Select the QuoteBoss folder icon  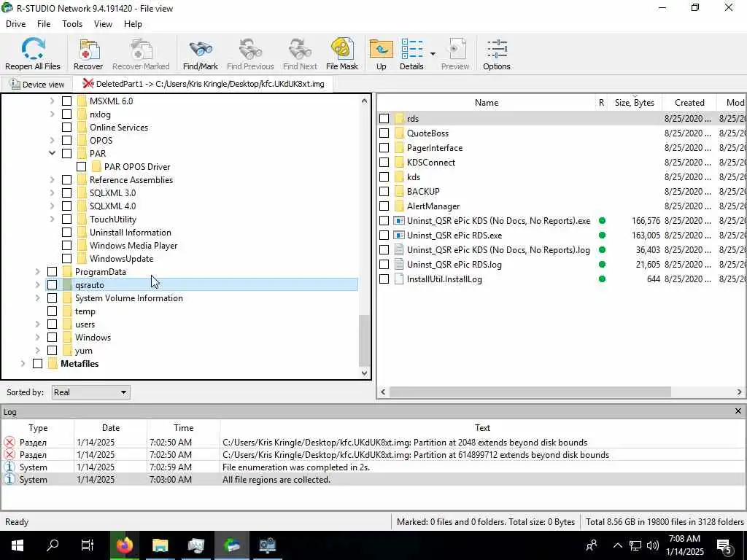(399, 133)
